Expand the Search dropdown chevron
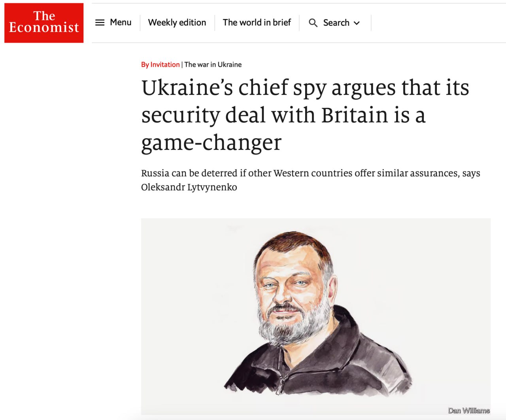This screenshot has width=506, height=420. [357, 23]
